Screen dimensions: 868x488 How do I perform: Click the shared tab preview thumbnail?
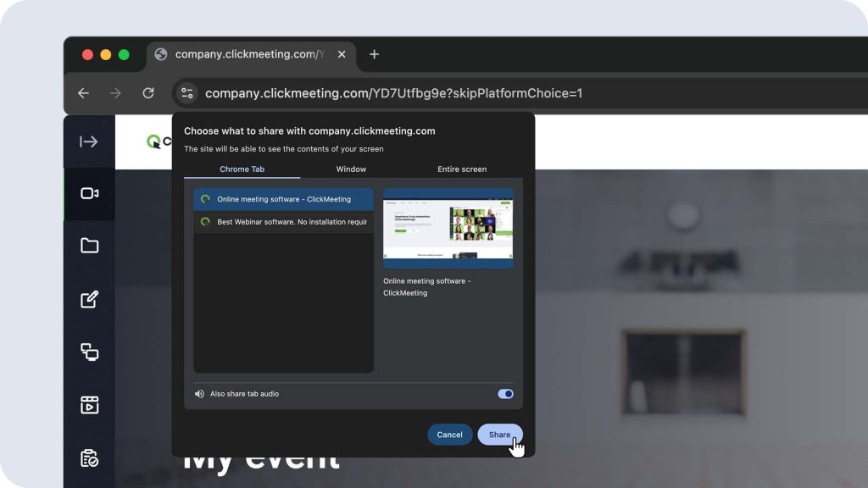(448, 229)
